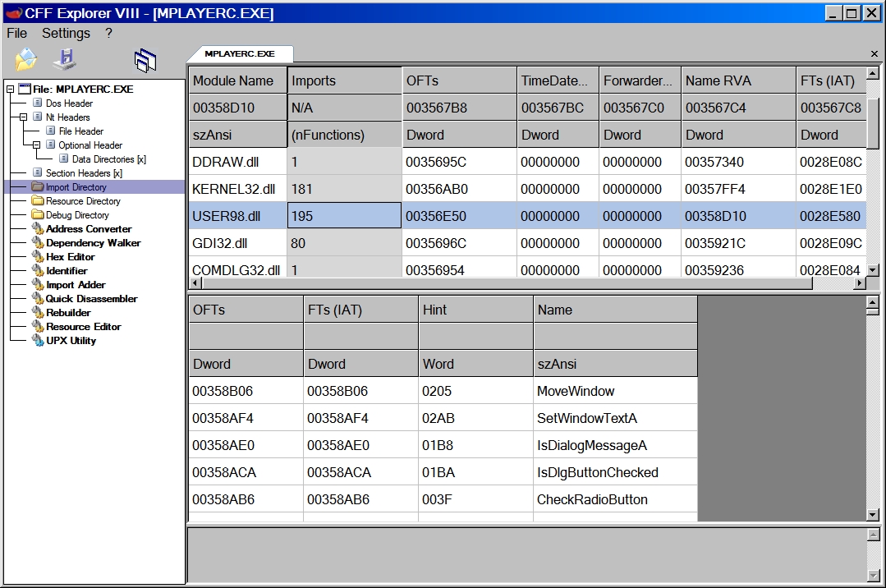This screenshot has height=588, width=886.
Task: Click the Name RVA column header
Action: point(738,80)
